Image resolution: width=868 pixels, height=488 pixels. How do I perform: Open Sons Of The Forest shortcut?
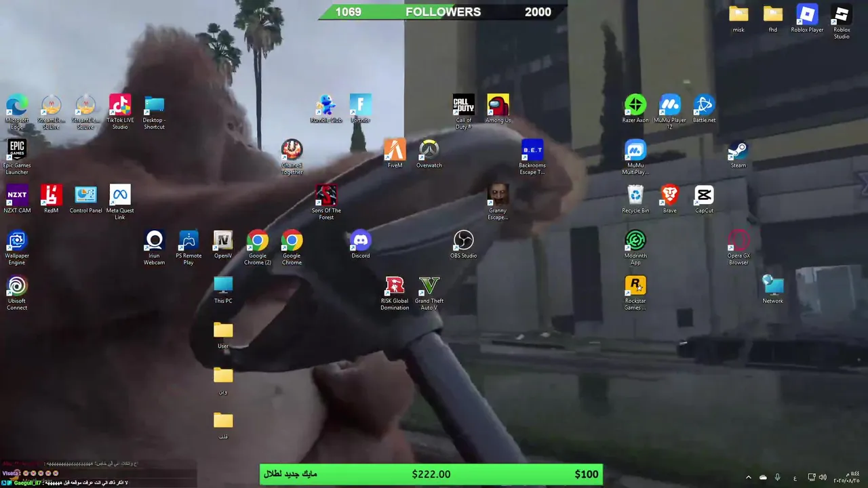pos(326,202)
